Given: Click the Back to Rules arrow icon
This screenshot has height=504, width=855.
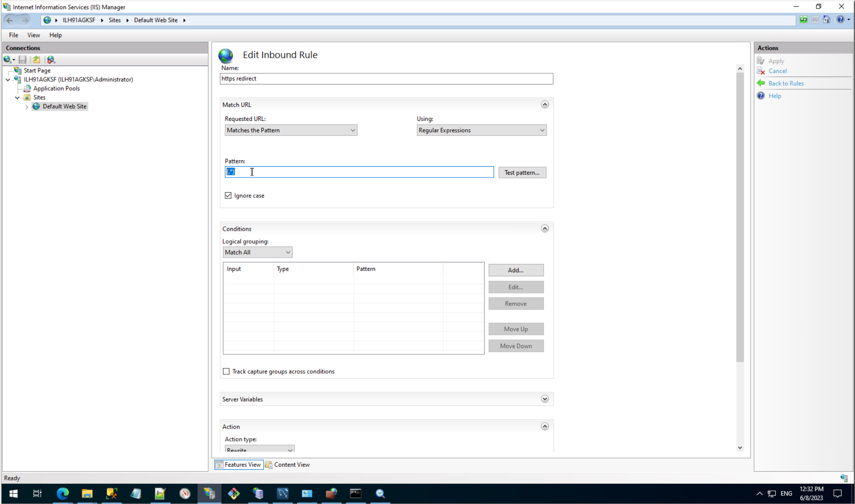Looking at the screenshot, I should tap(761, 83).
